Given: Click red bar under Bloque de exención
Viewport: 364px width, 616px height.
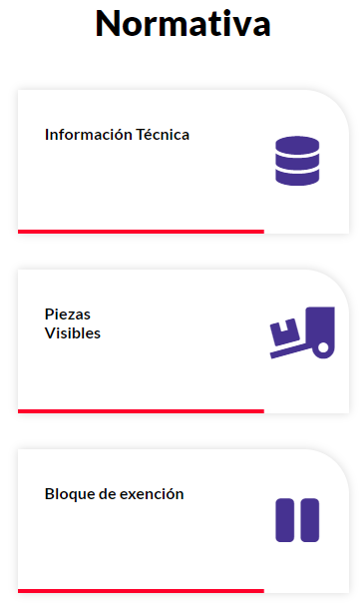Looking at the screenshot, I should (141, 591).
